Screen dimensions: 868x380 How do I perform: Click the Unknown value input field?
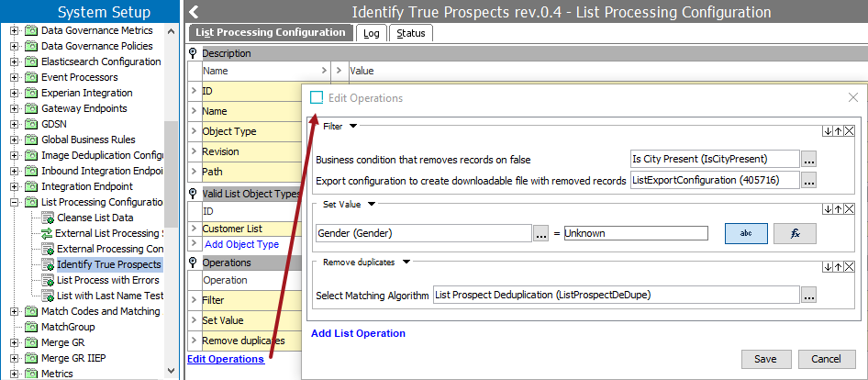pyautogui.click(x=635, y=233)
